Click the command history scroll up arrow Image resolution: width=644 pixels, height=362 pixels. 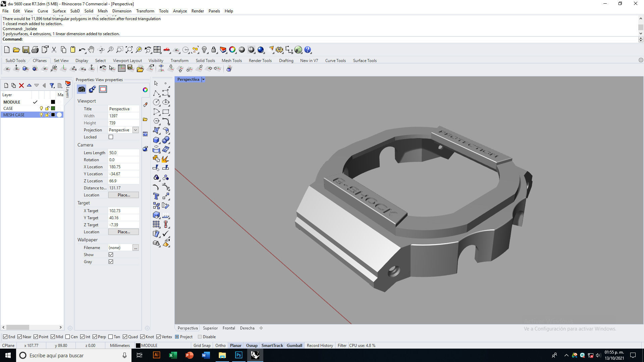click(641, 19)
